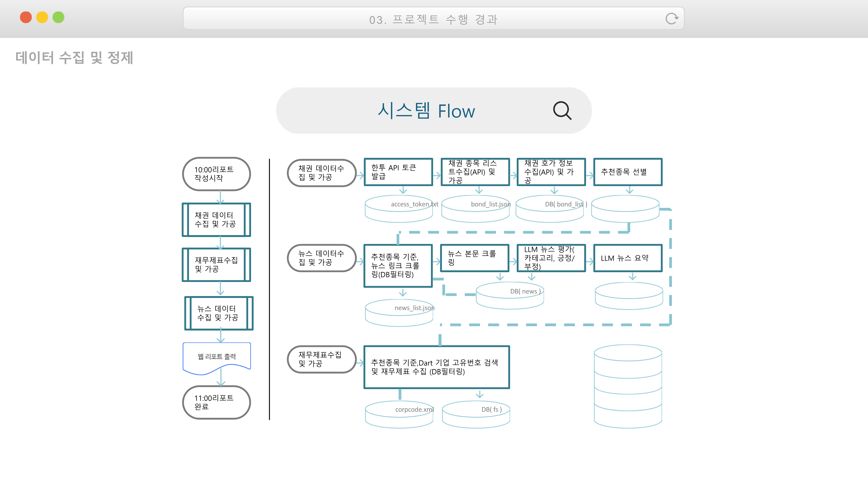Click the address bar titled 03. 프로젝트 수행 경과
Viewport: 868px width, 488px height.
(433, 18)
